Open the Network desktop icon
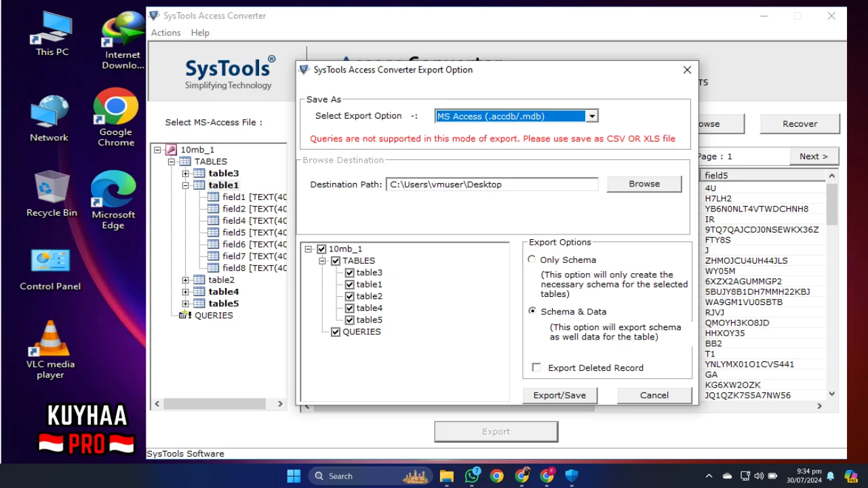Screen dimensions: 868x488 tap(49, 119)
